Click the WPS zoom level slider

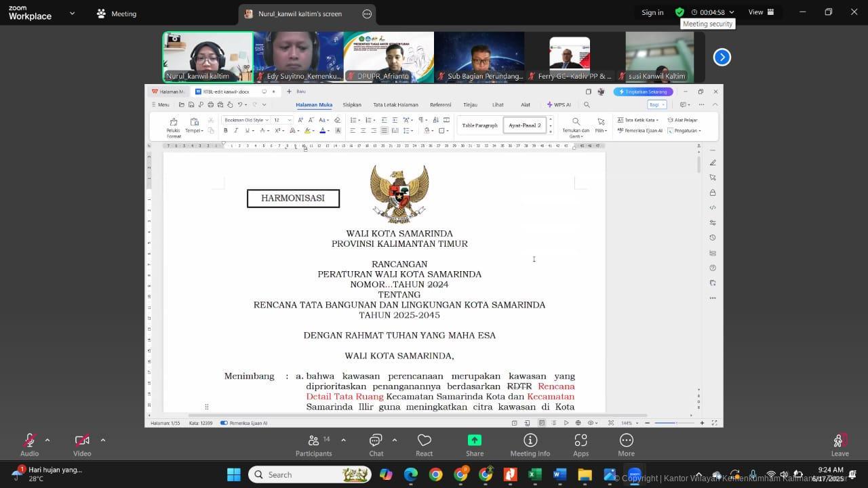pyautogui.click(x=674, y=423)
